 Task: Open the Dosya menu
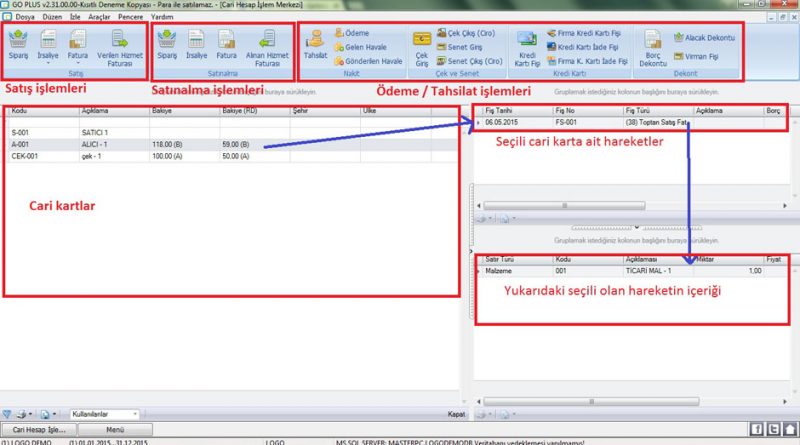point(25,18)
